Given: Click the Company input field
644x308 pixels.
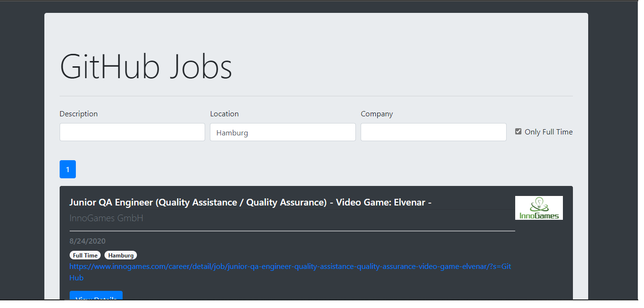Looking at the screenshot, I should pos(434,132).
